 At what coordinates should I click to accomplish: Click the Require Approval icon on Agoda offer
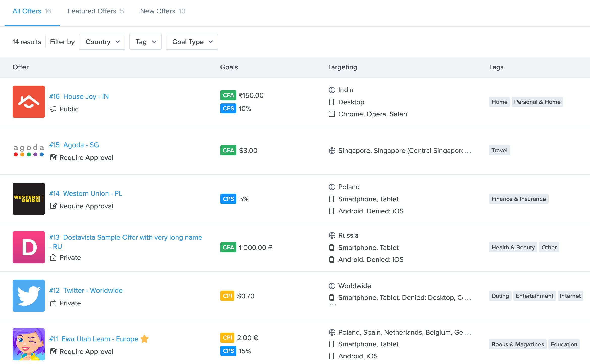coord(54,157)
